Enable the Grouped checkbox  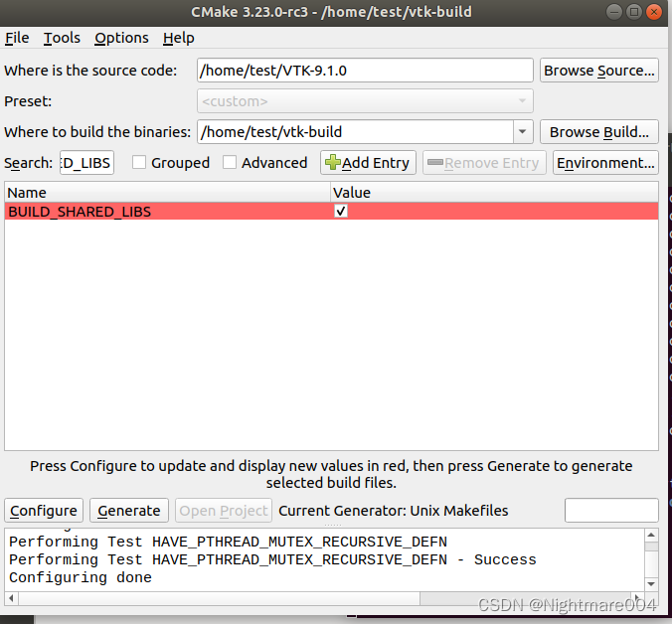(x=138, y=163)
